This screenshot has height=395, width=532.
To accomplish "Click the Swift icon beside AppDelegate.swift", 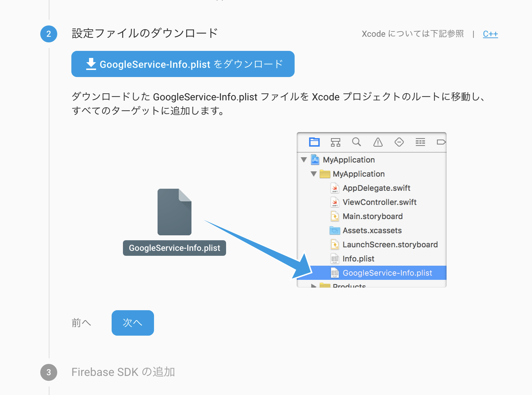I will 335,188.
